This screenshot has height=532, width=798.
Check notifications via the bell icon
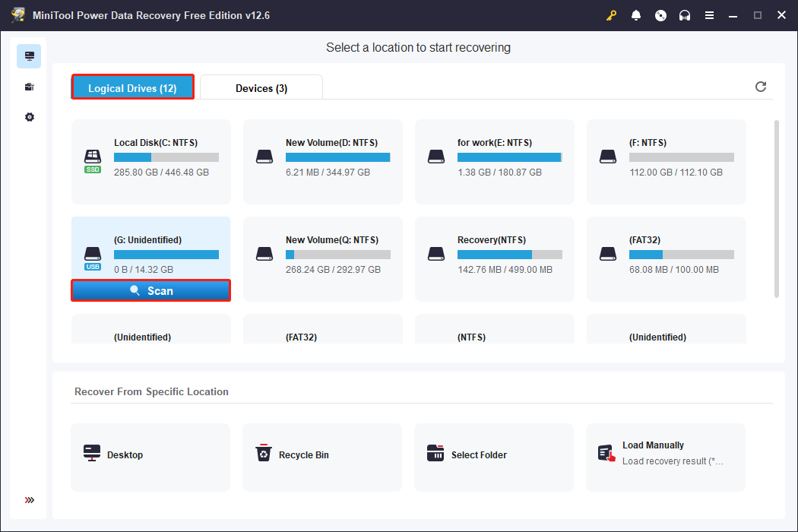(x=636, y=14)
